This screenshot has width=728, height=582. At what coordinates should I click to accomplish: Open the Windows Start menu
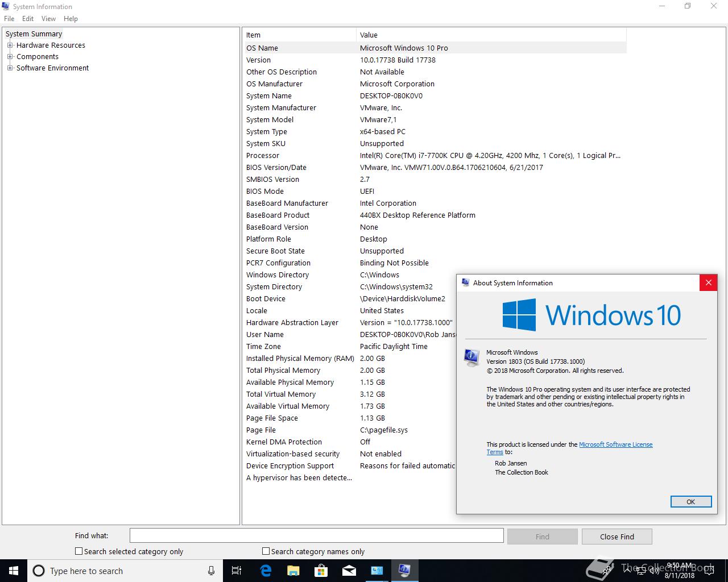coord(14,571)
